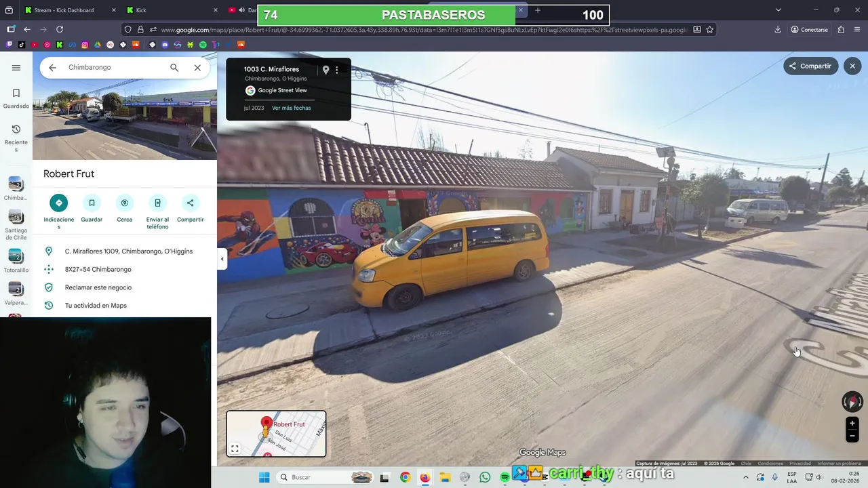Open the Windows Start menu
Image resolution: width=868 pixels, height=488 pixels.
[x=264, y=477]
